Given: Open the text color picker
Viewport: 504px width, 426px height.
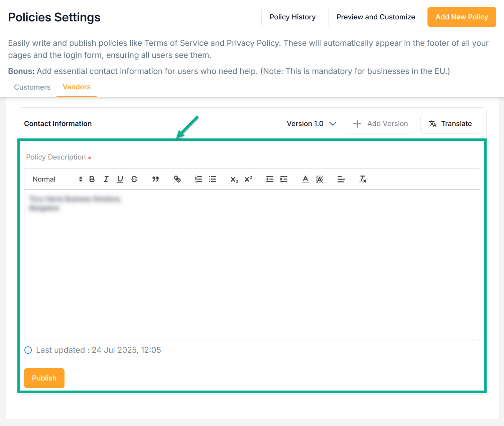Looking at the screenshot, I should [x=305, y=179].
